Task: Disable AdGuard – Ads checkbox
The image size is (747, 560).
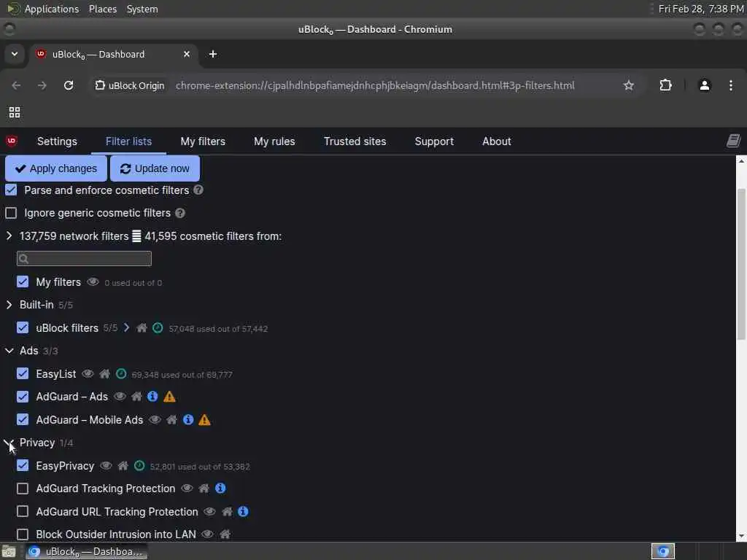Action: click(x=23, y=396)
